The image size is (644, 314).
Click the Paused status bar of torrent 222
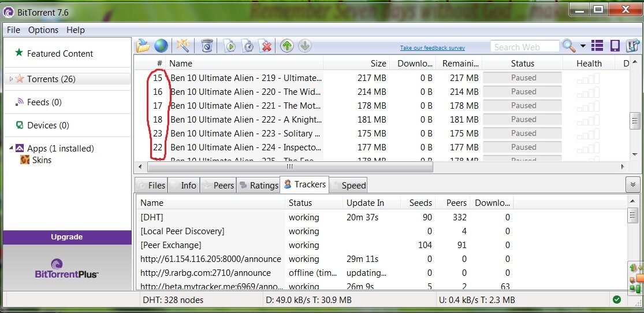(x=523, y=119)
